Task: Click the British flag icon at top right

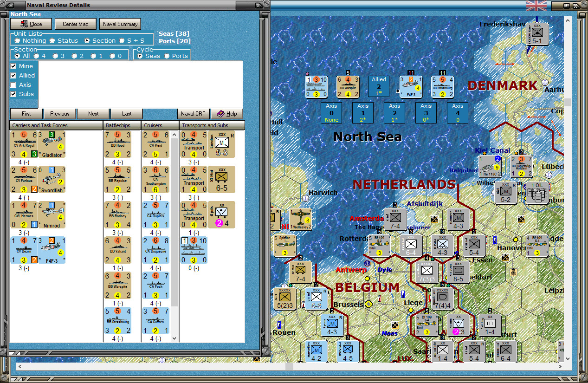Action: click(536, 6)
